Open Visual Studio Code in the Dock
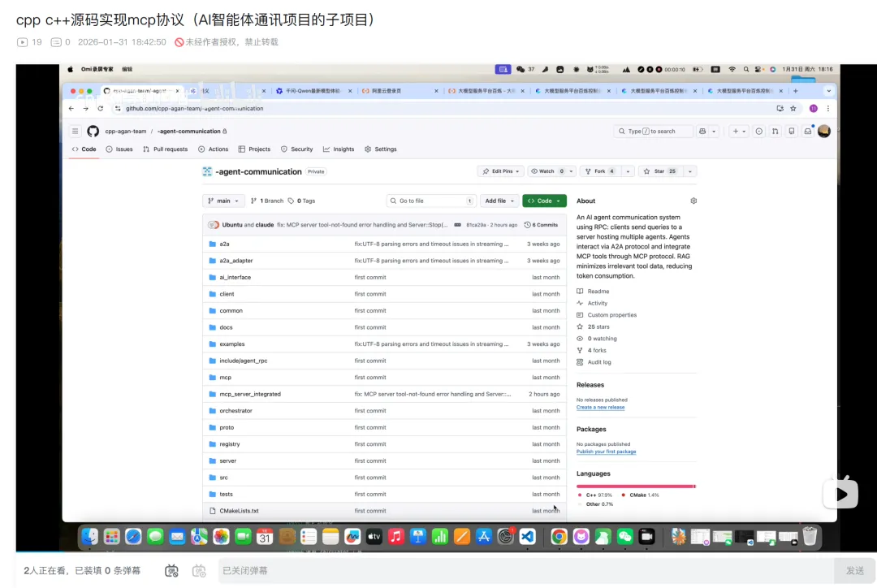The height and width of the screenshot is (588, 877). coord(528,537)
